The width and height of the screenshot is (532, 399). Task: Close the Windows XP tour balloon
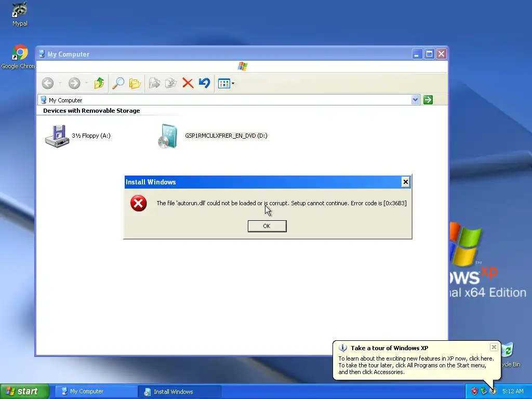(x=494, y=347)
